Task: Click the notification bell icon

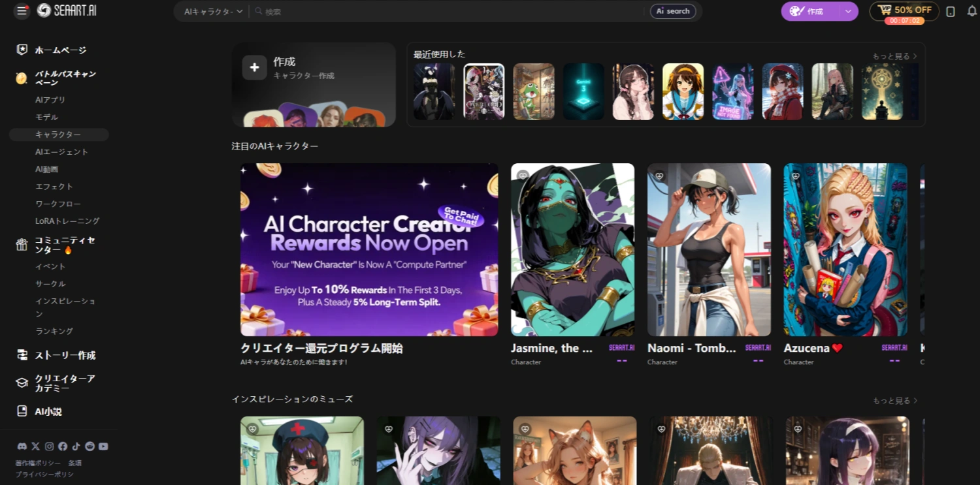Action: click(972, 11)
